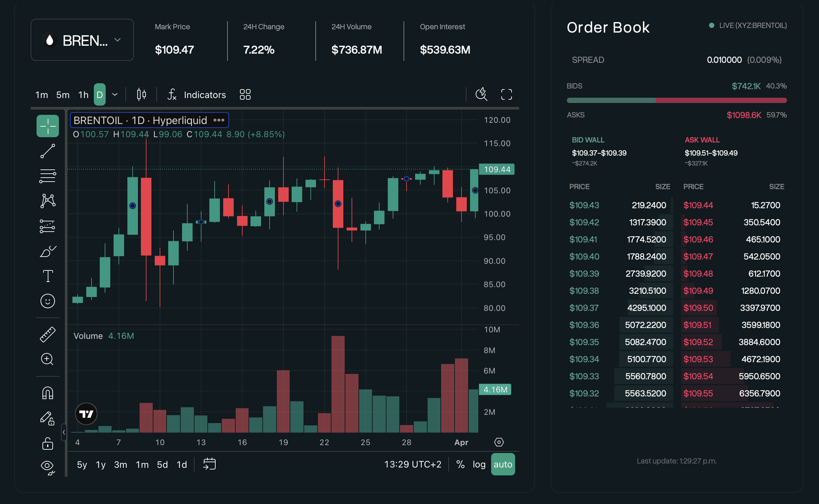Open the Fibonacci retracement tool
819x504 pixels.
(48, 176)
